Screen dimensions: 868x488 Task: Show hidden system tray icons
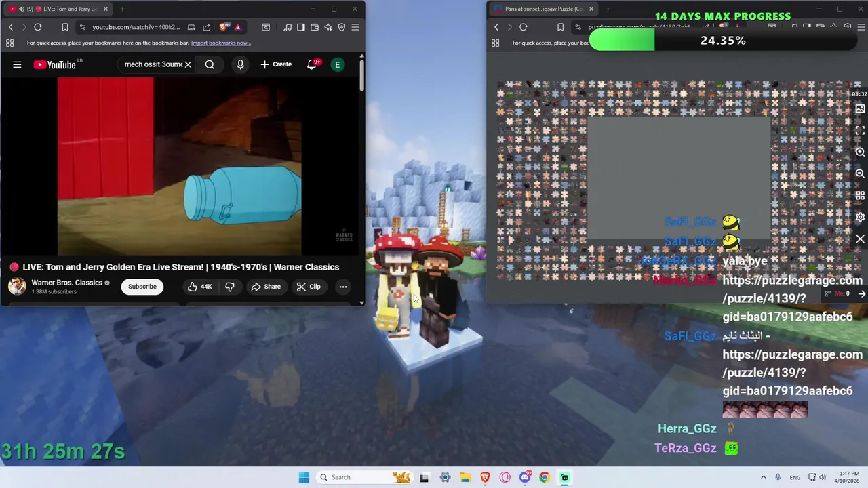tap(763, 477)
